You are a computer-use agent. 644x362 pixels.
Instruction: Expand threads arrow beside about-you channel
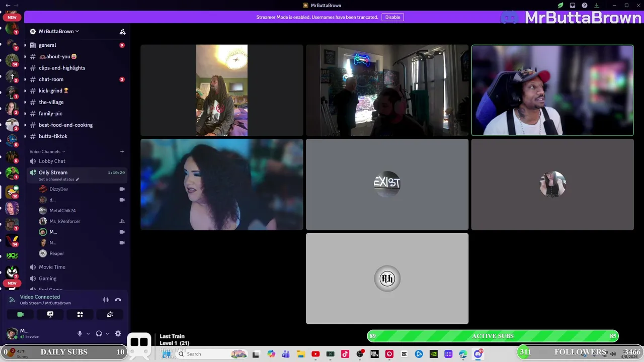click(x=25, y=56)
